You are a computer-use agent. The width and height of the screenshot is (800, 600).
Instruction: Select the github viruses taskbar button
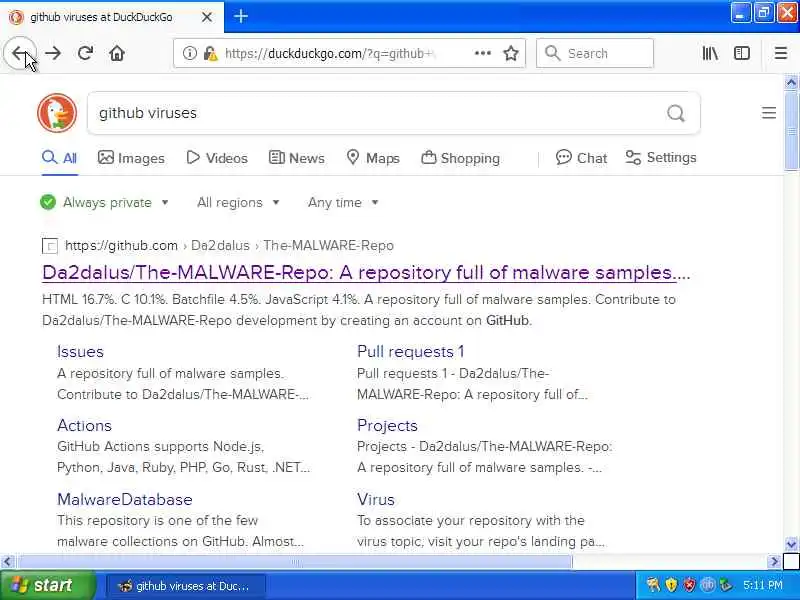[185, 586]
